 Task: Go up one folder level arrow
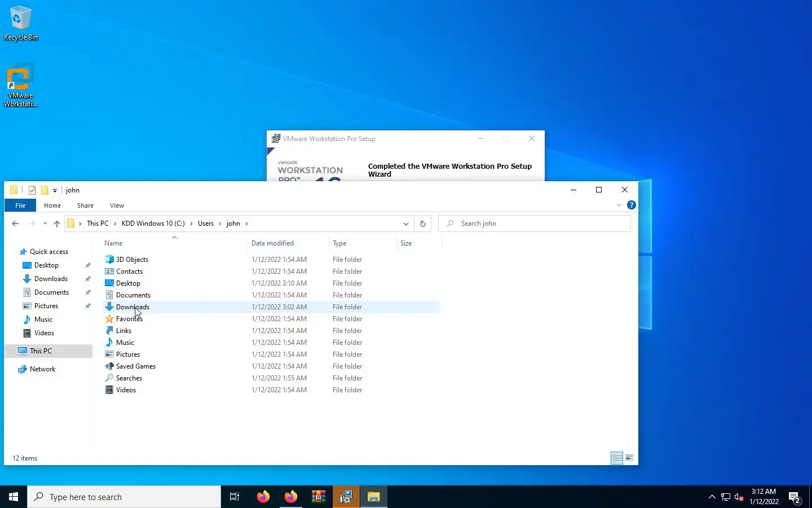57,224
